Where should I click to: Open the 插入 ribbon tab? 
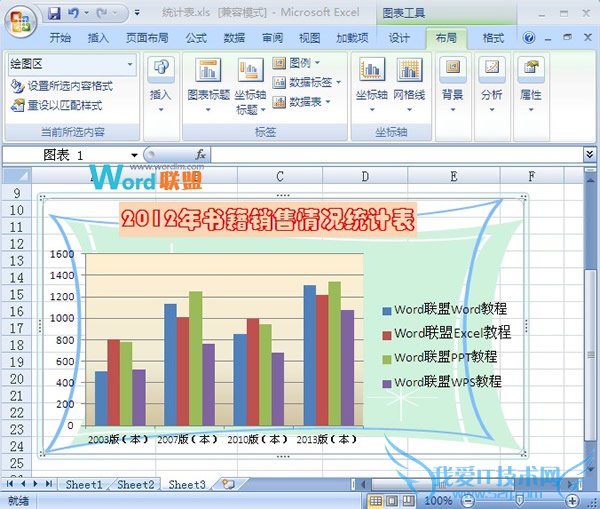click(98, 38)
